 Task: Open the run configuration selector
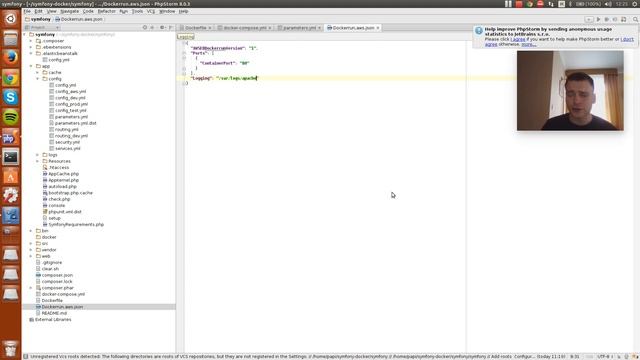pyautogui.click(x=589, y=19)
